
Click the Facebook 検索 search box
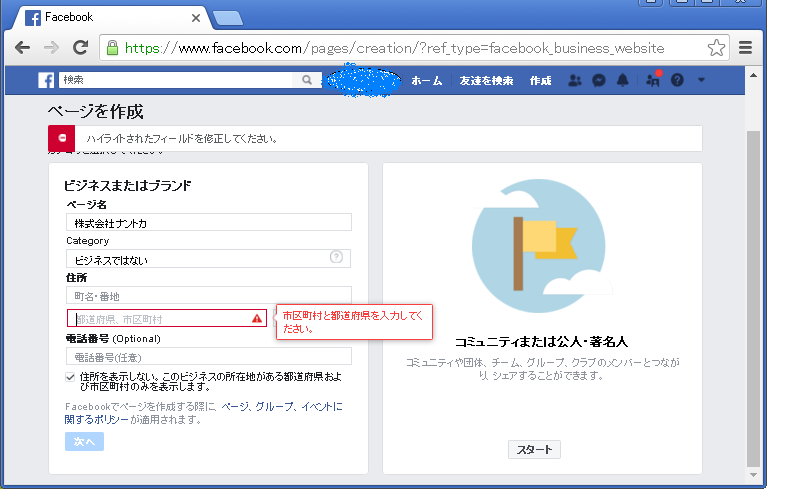coord(176,80)
